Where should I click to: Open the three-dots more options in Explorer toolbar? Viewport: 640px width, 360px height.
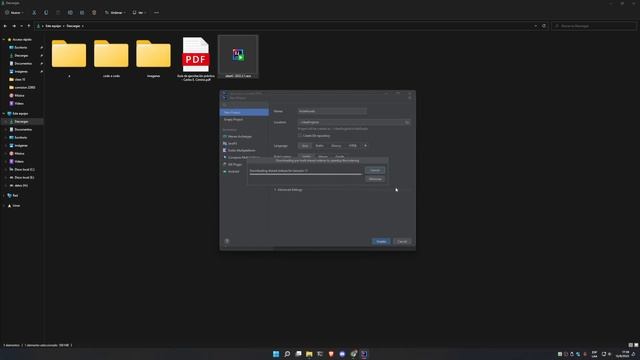pyautogui.click(x=156, y=13)
